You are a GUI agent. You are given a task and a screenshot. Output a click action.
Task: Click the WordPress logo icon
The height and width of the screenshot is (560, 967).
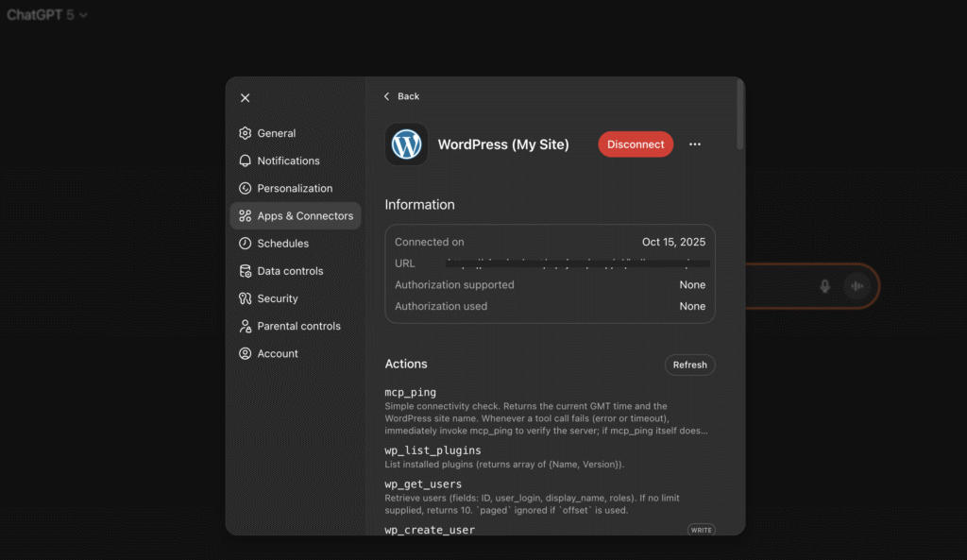pos(406,144)
